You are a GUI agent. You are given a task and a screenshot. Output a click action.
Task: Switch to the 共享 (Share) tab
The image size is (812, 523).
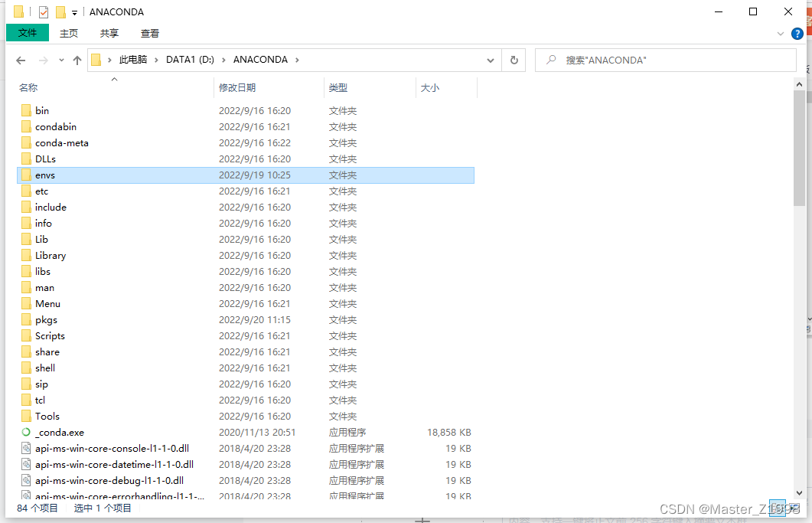tap(109, 33)
